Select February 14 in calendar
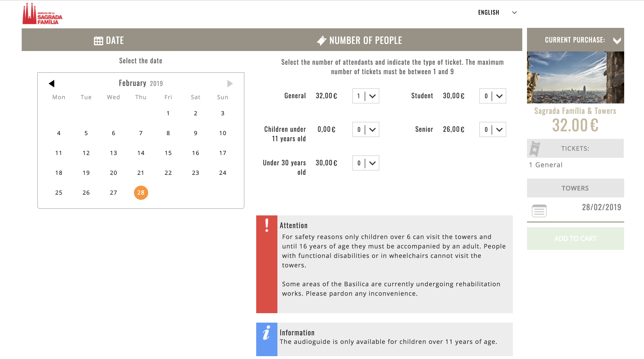 (141, 153)
